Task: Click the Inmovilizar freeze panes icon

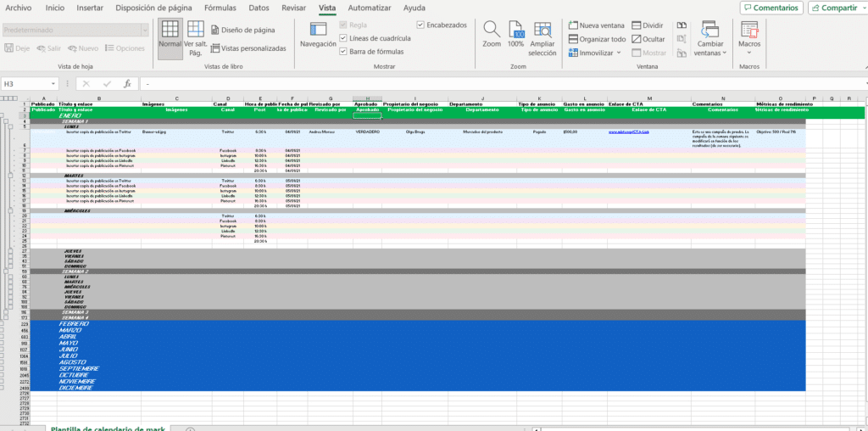Action: [573, 53]
